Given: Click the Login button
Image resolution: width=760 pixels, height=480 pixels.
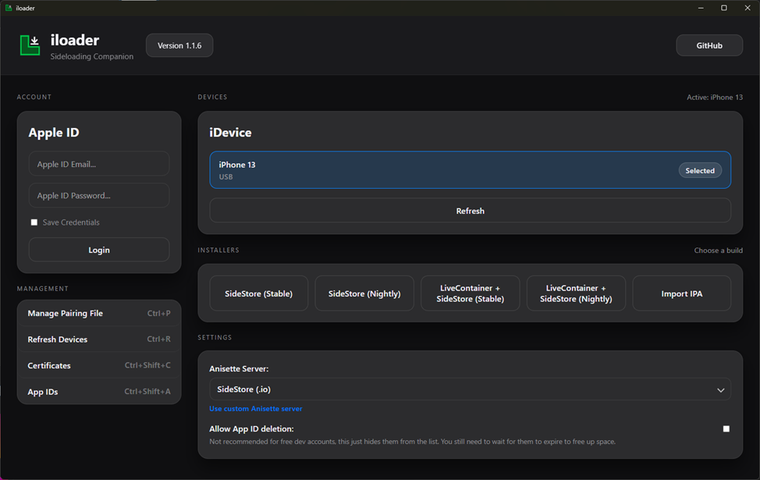Looking at the screenshot, I should coord(99,250).
